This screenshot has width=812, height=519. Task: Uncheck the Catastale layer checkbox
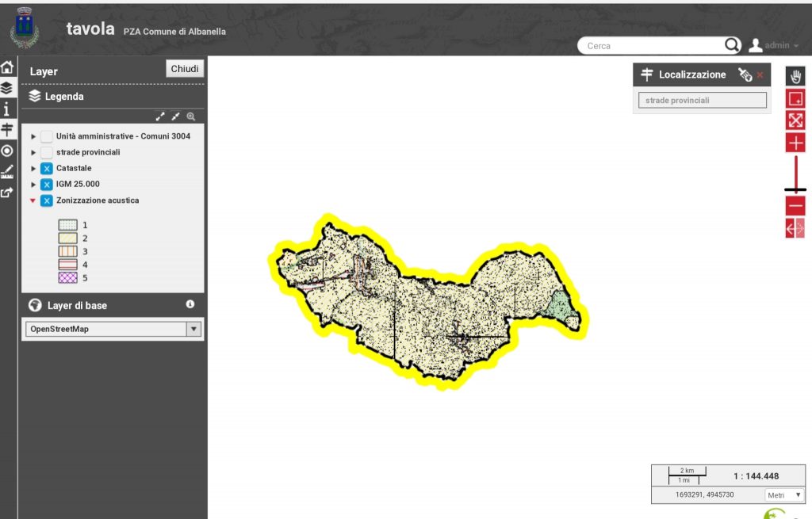coord(47,169)
